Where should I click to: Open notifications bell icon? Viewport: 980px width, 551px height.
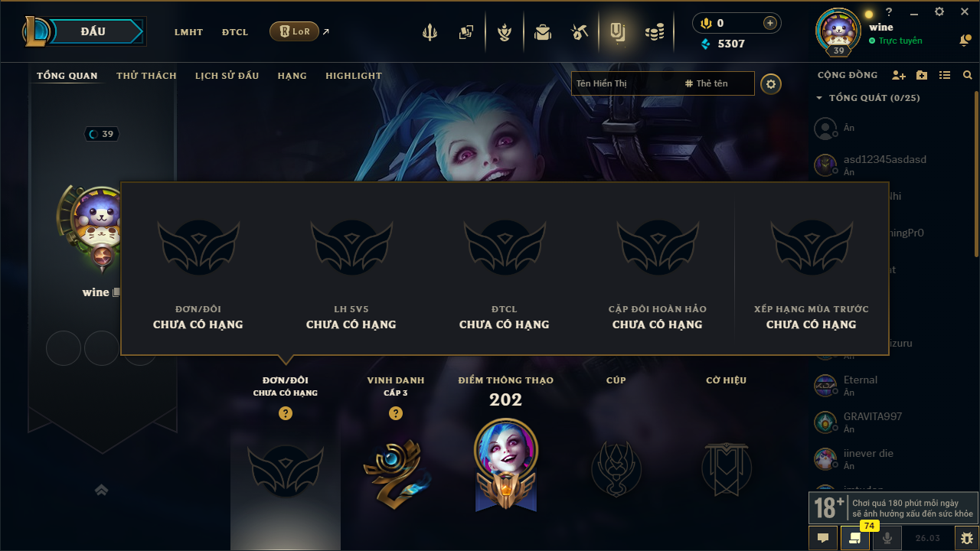[965, 41]
